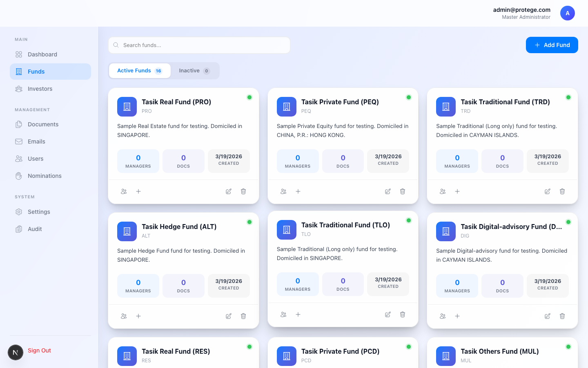Image resolution: width=588 pixels, height=368 pixels.
Task: Add a manager to Tasik Traditional Fund (TLO)
Action: [298, 314]
